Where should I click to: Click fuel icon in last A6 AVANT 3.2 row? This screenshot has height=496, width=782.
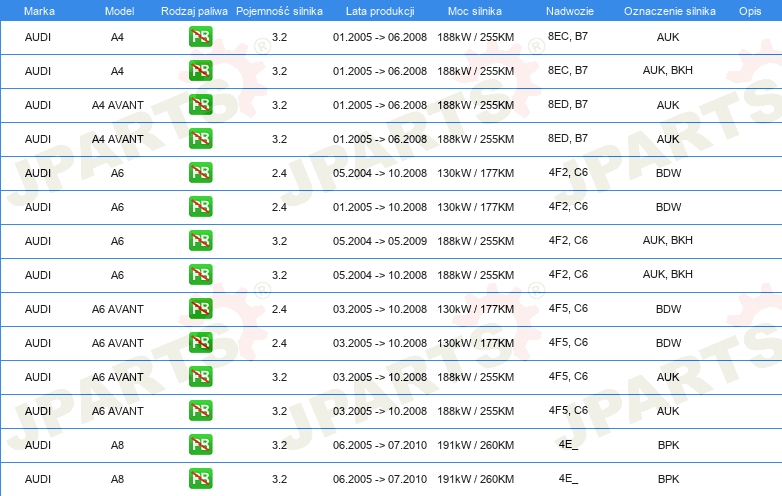coord(200,411)
